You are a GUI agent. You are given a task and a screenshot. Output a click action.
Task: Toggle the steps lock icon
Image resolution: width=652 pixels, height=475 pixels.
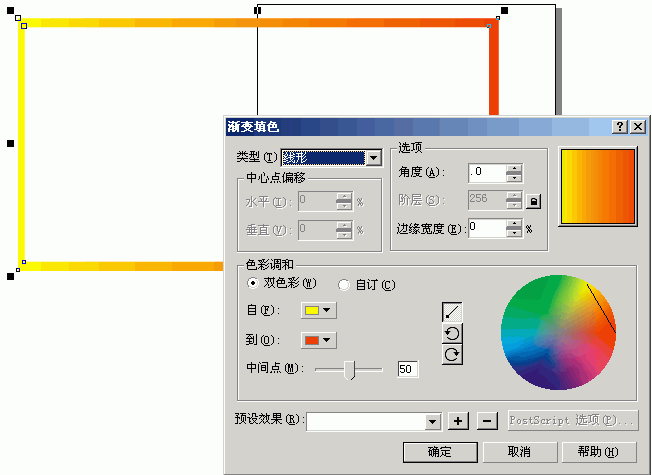point(533,201)
